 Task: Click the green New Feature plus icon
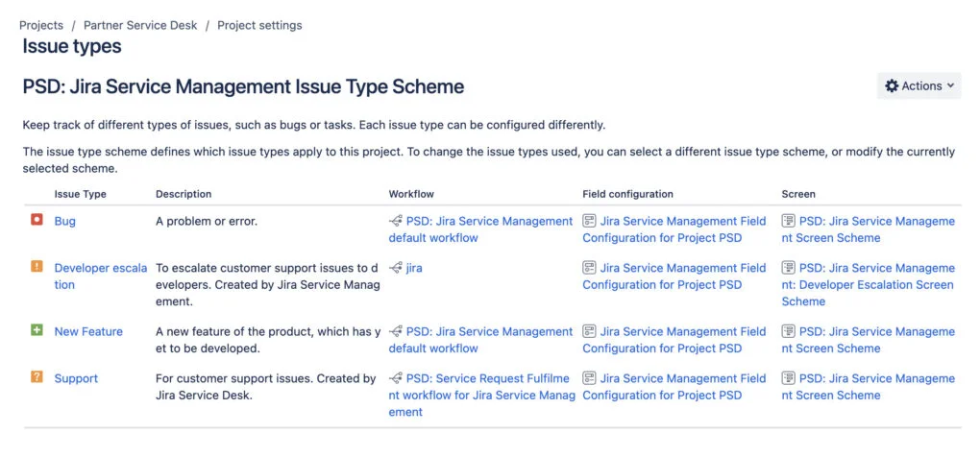pyautogui.click(x=37, y=330)
